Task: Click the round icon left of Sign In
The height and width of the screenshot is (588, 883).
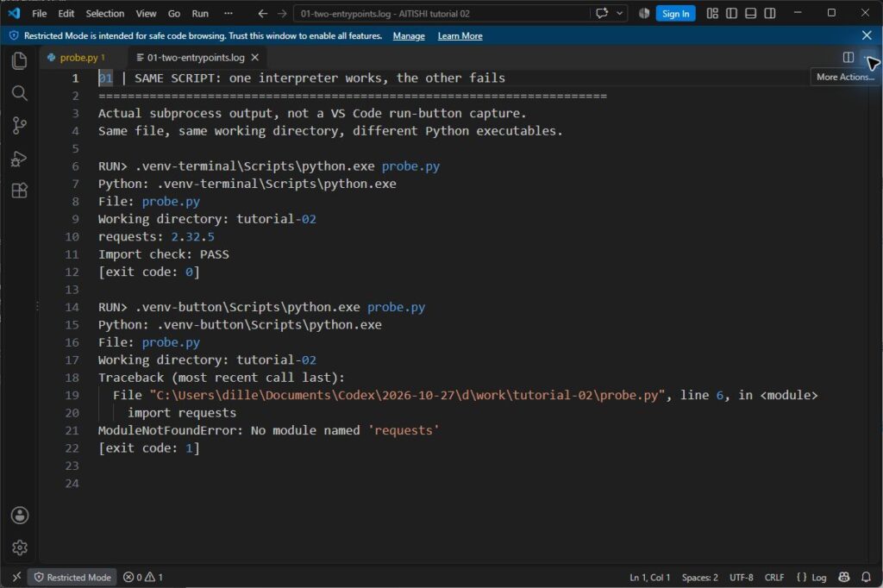Action: [x=644, y=13]
